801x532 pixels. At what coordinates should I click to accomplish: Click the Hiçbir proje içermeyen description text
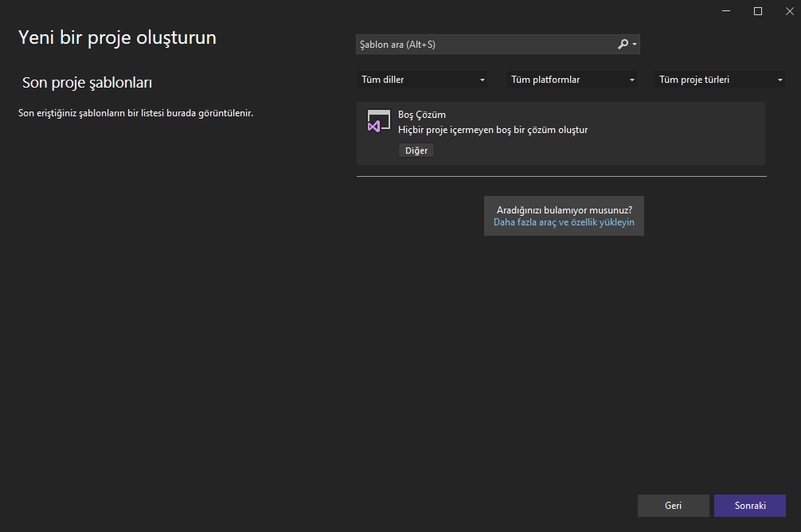tap(493, 130)
